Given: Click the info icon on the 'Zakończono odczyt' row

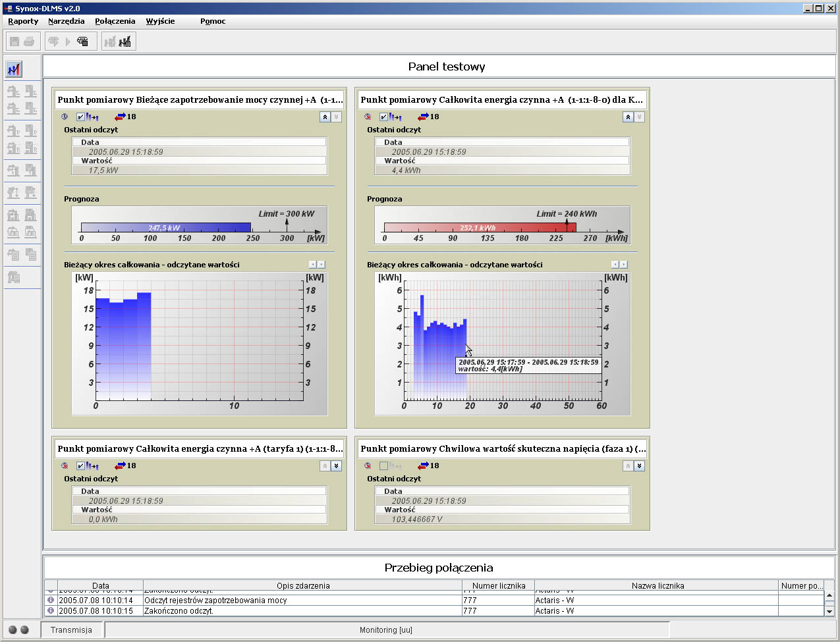Looking at the screenshot, I should click(51, 610).
